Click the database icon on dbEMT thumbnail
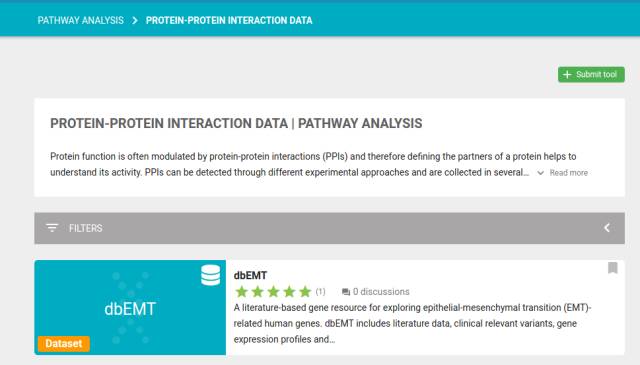 point(211,275)
